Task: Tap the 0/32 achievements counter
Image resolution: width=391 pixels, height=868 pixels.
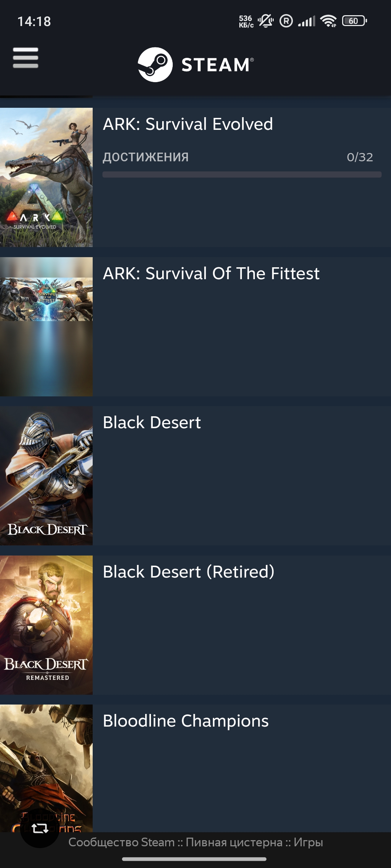Action: [x=360, y=157]
